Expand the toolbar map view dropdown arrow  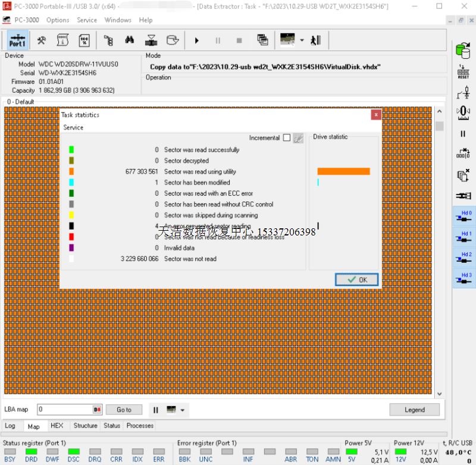click(302, 40)
